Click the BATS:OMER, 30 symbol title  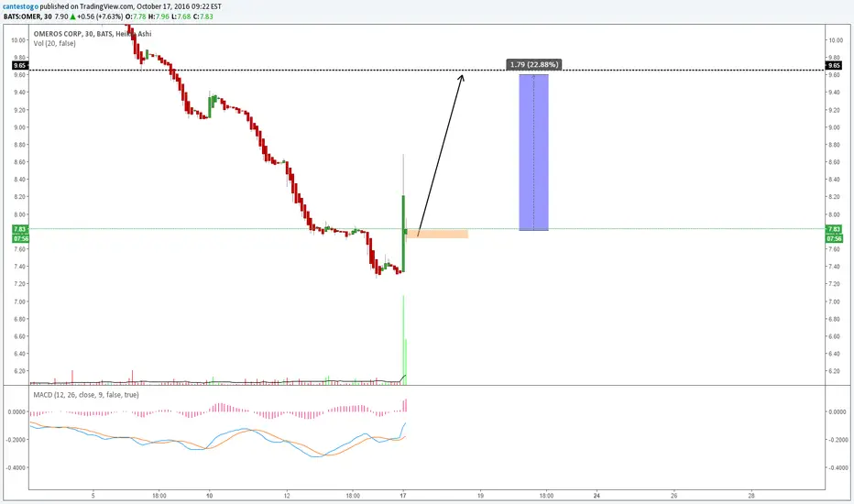[x=27, y=16]
